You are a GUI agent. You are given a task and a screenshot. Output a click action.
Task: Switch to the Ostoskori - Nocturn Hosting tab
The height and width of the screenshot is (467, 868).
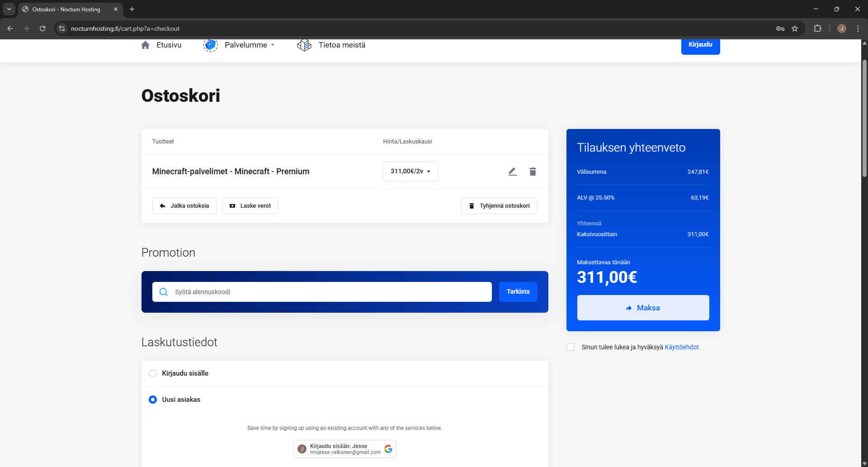click(66, 9)
